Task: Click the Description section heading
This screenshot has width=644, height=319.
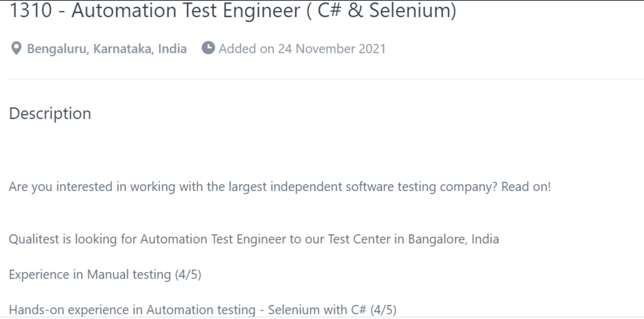Action: pos(50,113)
